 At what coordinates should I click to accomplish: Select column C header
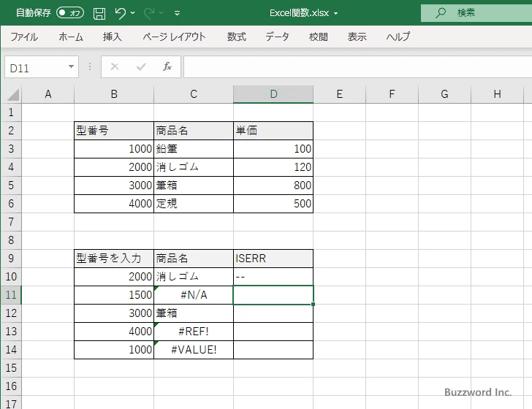click(x=194, y=94)
